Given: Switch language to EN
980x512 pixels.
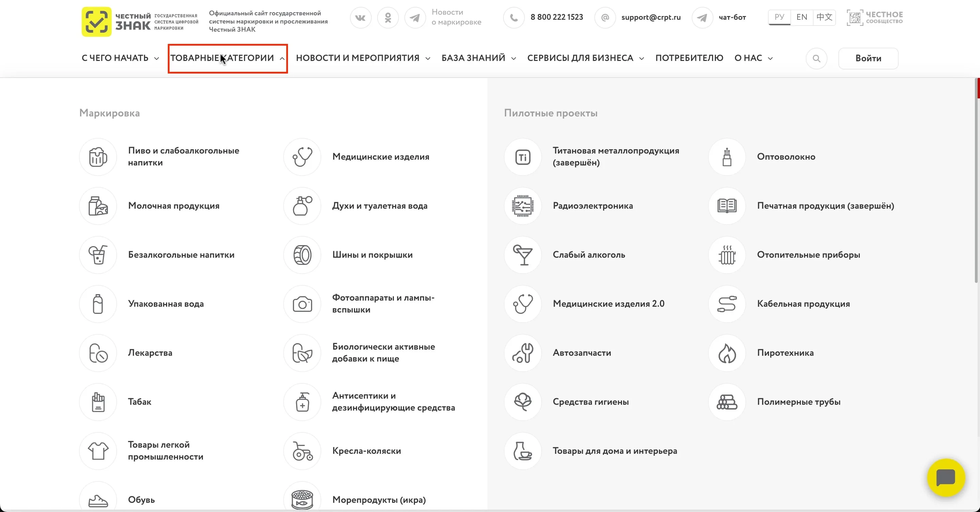Looking at the screenshot, I should click(802, 17).
